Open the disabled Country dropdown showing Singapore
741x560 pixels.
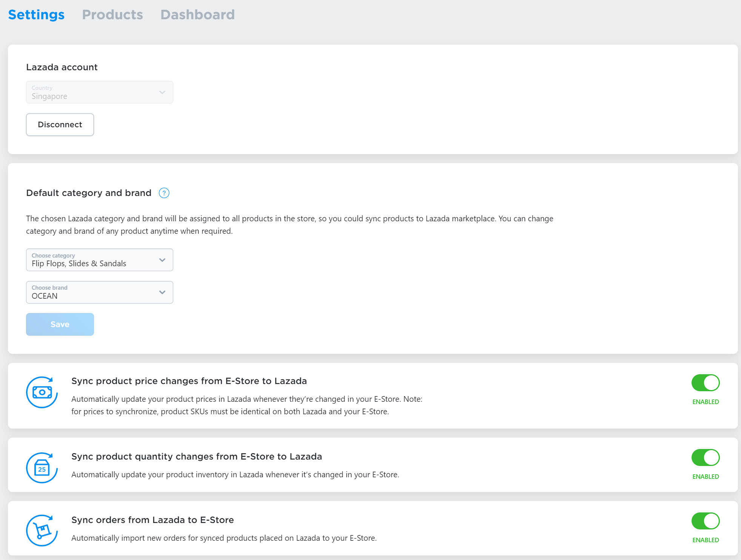100,92
